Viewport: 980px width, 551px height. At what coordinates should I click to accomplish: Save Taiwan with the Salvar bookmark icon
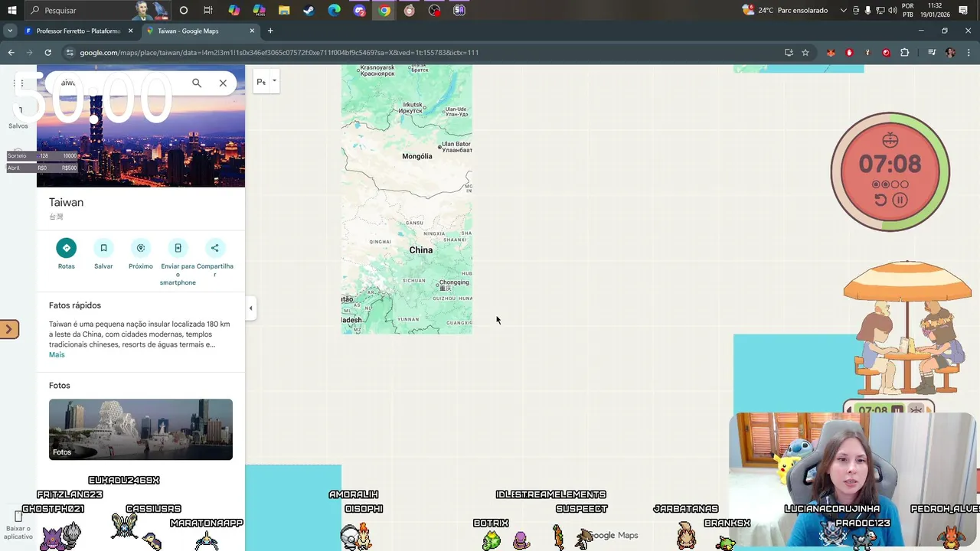tap(103, 248)
